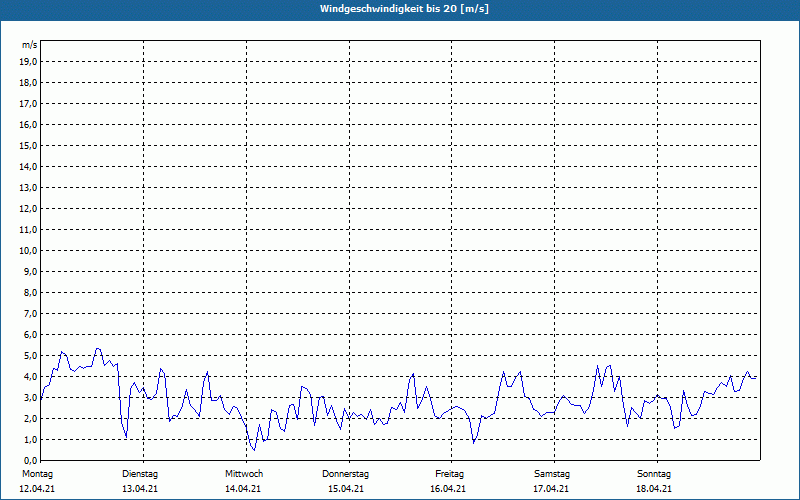Click the '8,0' y-axis label
Viewport: 800px width, 500px height.
[30, 292]
